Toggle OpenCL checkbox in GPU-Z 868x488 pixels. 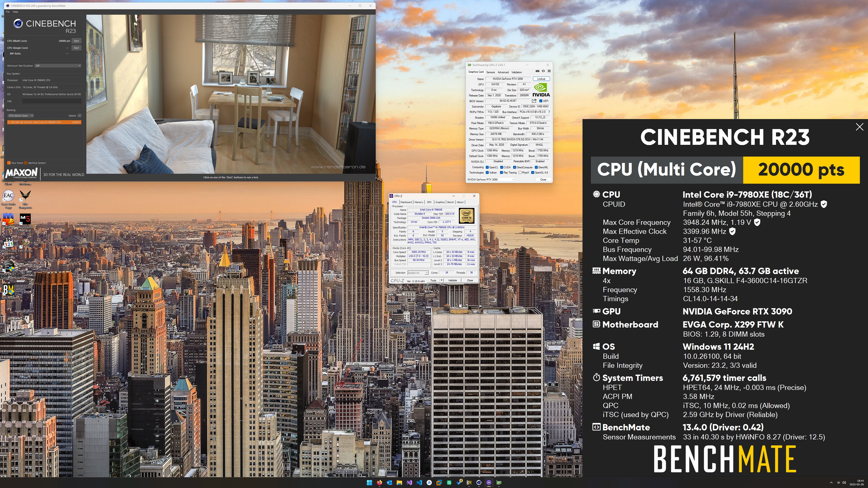click(487, 167)
